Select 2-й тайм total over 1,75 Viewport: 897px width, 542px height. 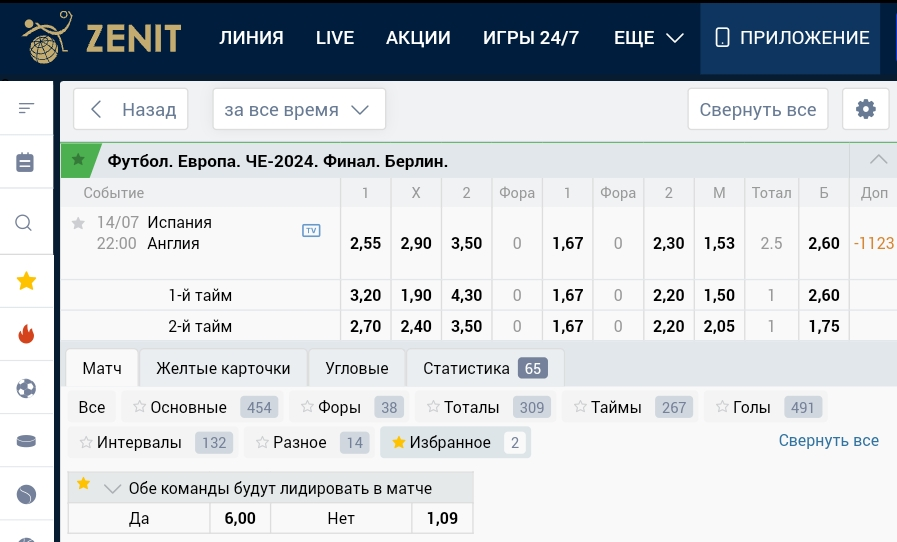click(824, 326)
